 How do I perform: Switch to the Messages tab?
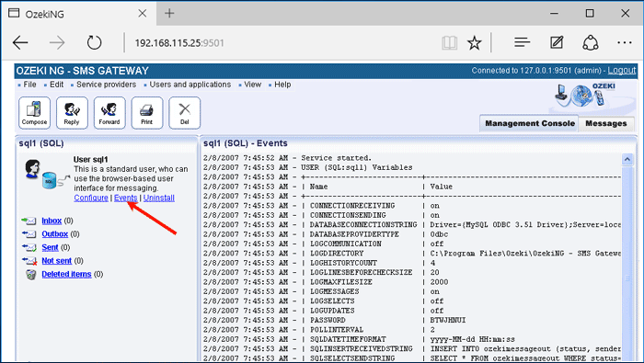point(606,123)
